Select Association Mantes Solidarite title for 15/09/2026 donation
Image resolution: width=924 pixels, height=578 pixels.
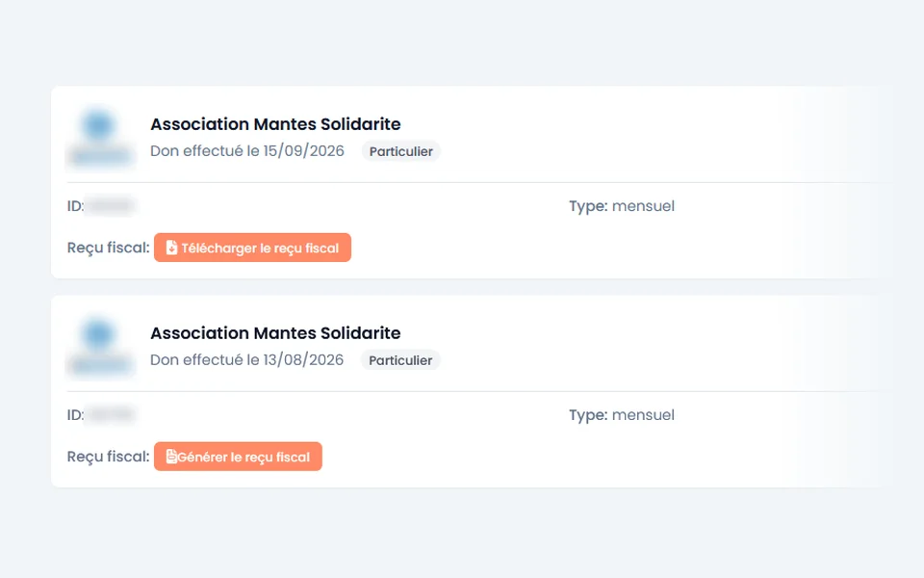click(x=275, y=124)
